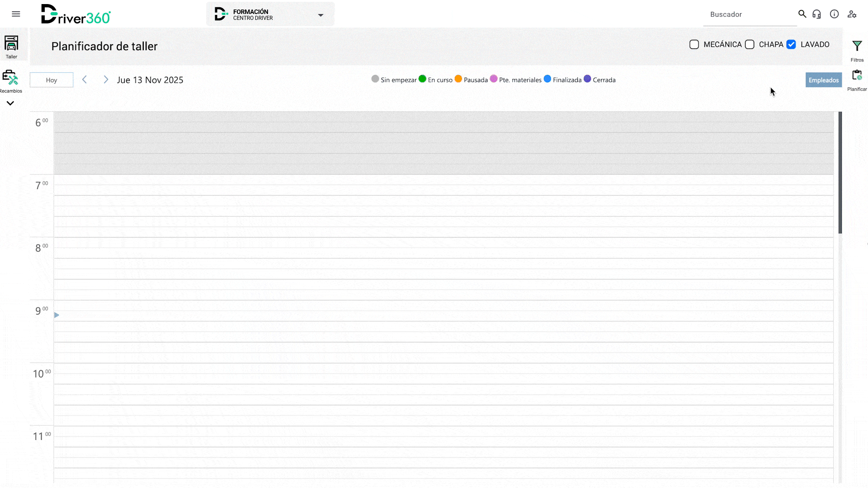
Task: Click the Empleados button
Action: [823, 80]
